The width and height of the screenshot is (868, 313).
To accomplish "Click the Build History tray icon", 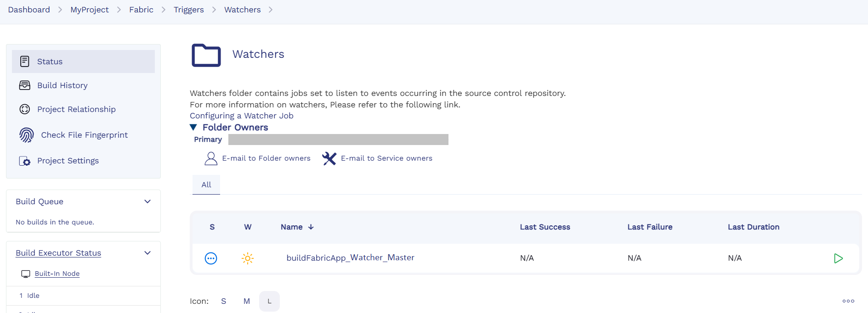I will 25,85.
